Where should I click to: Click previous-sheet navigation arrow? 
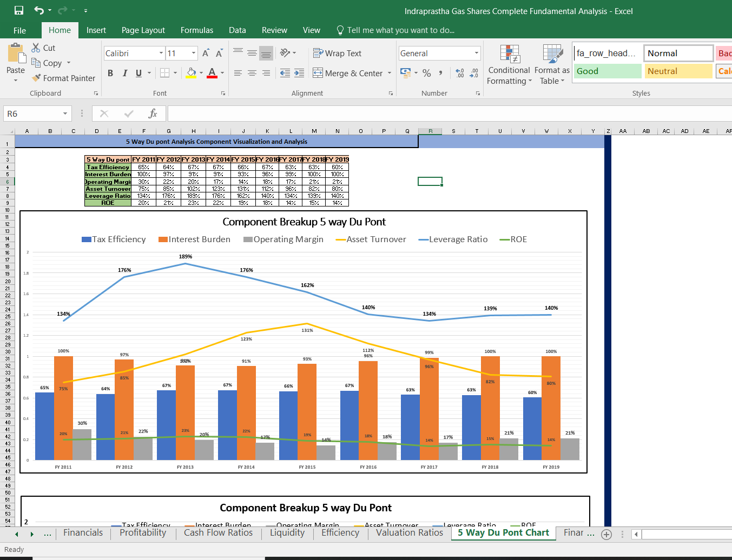click(x=17, y=534)
